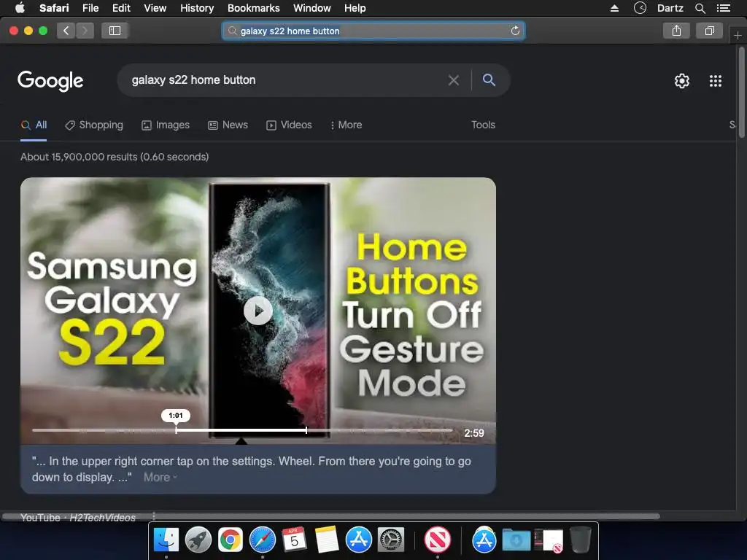Click the vertical page scrollbar
This screenshot has width=747, height=560.
pyautogui.click(x=741, y=92)
